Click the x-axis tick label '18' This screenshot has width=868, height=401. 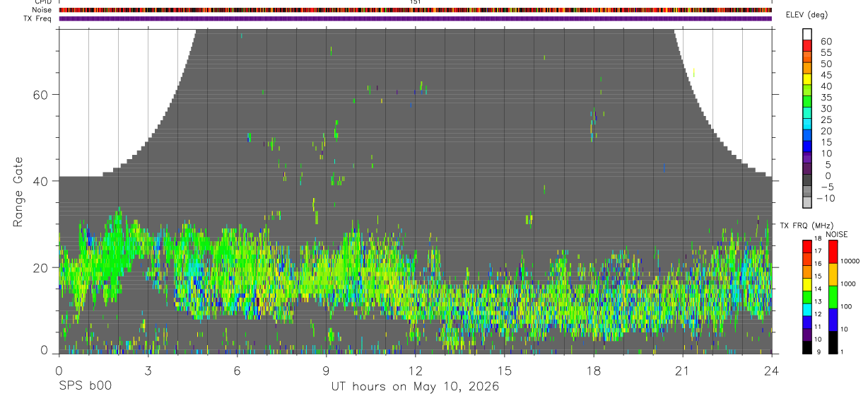594,370
